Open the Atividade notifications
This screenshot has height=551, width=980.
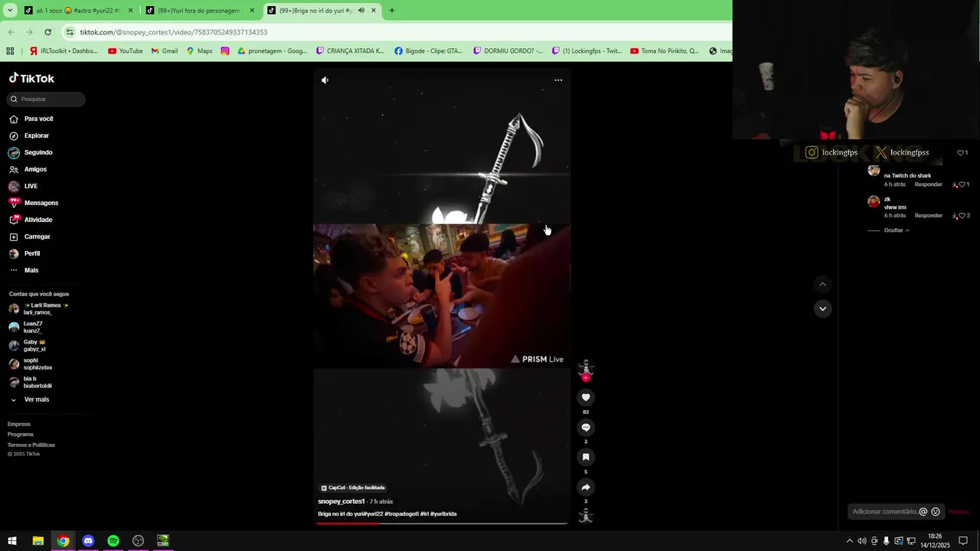(x=31, y=220)
